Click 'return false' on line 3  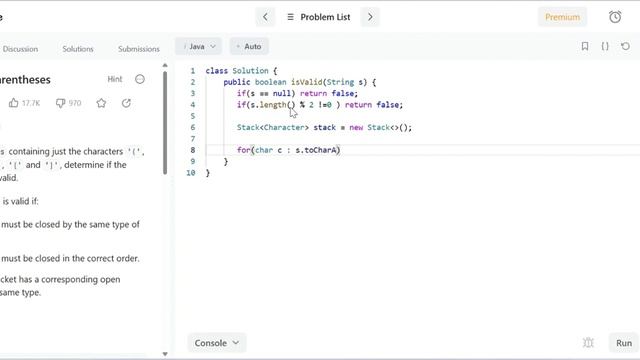(327, 93)
